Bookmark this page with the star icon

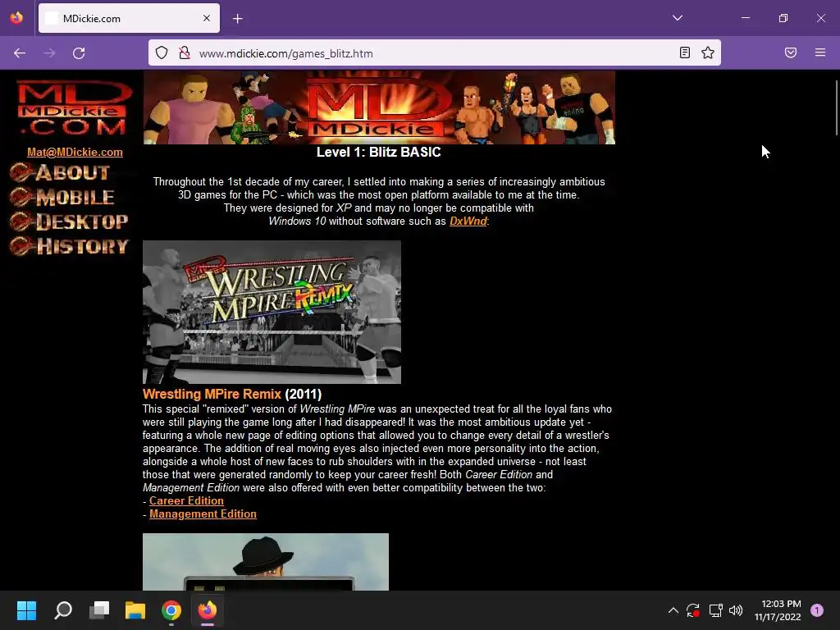click(708, 52)
